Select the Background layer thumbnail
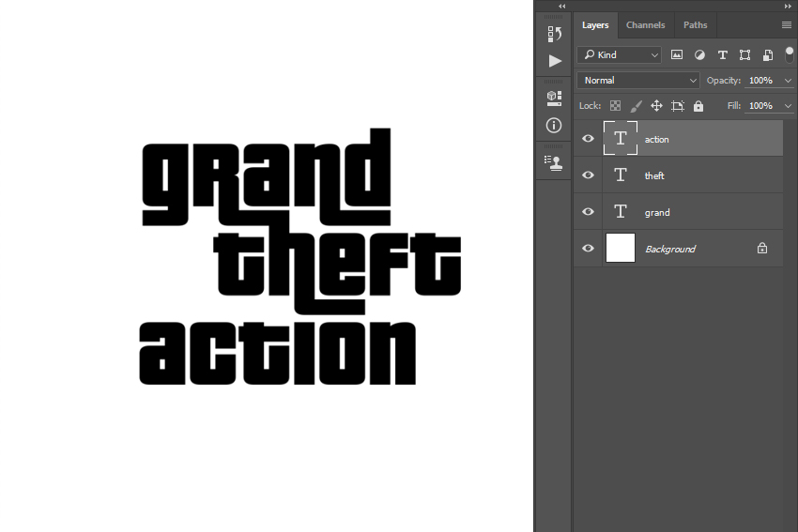 [x=621, y=249]
